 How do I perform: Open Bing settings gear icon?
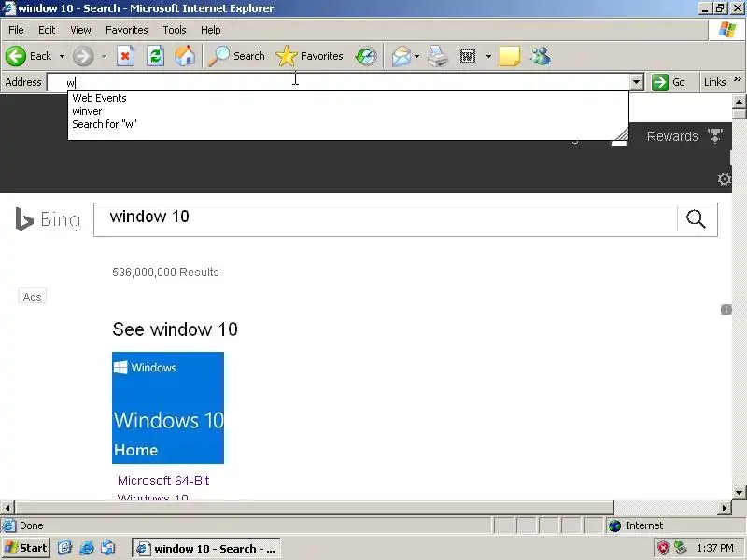coord(725,179)
